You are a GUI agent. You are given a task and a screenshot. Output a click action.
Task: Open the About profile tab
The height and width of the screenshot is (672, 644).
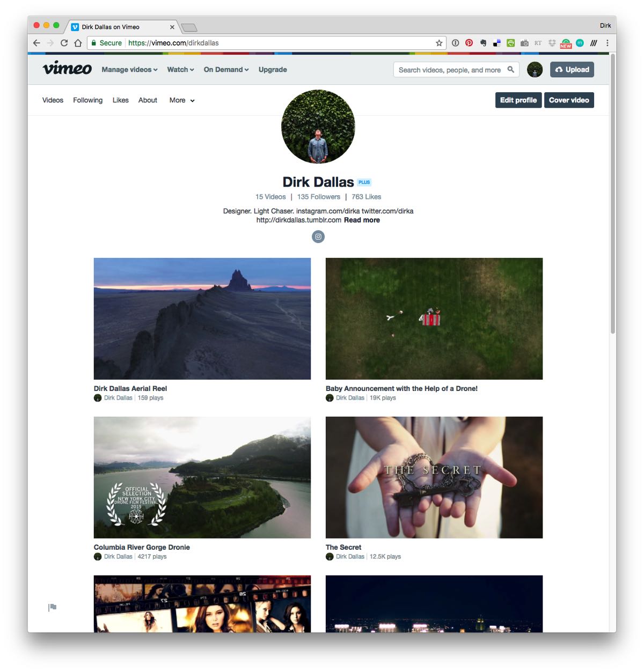(x=148, y=100)
